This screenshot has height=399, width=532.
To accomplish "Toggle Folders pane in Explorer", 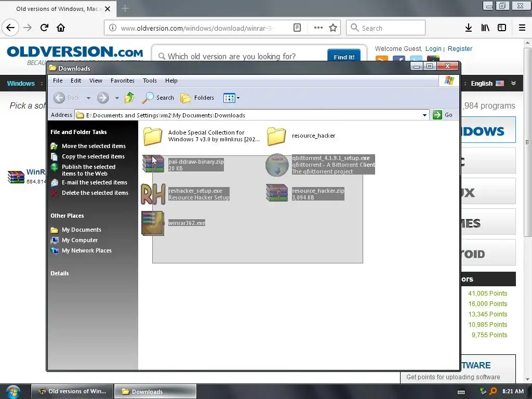I will (x=197, y=98).
